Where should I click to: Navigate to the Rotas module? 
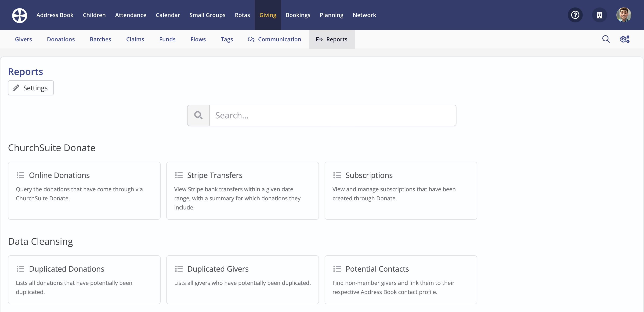click(242, 15)
